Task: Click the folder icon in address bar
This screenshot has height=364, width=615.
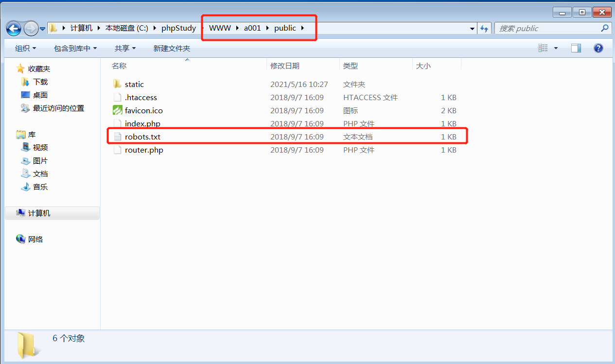Action: 53,28
